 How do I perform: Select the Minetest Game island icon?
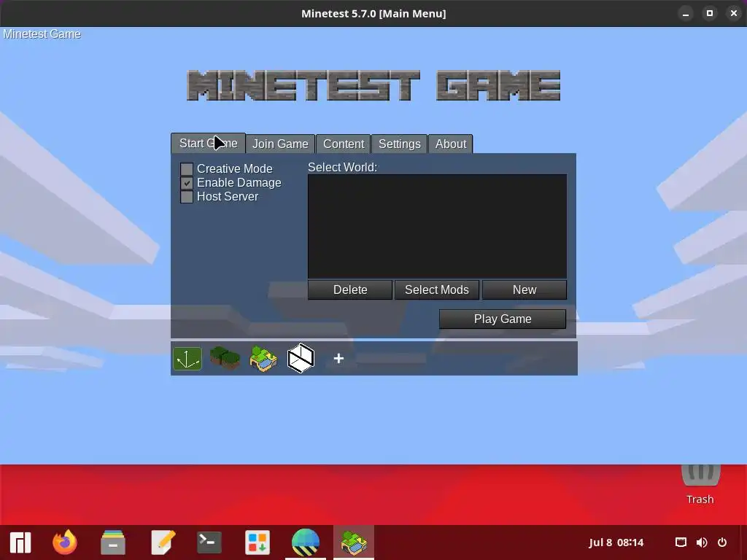(263, 359)
